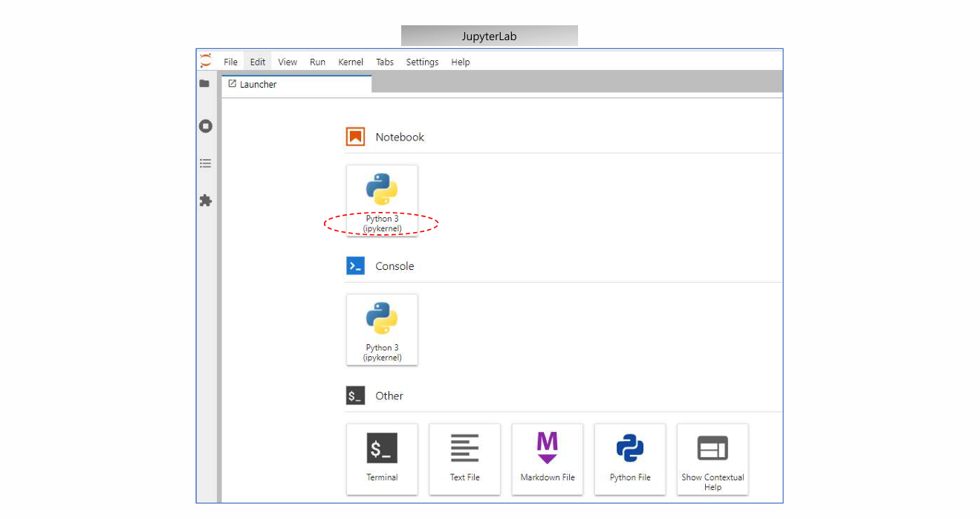Open the Edit menu
Screen dimensions: 980x519
tap(258, 62)
